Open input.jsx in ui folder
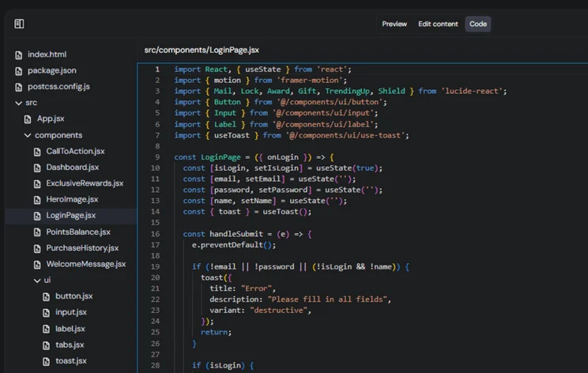 click(71, 312)
